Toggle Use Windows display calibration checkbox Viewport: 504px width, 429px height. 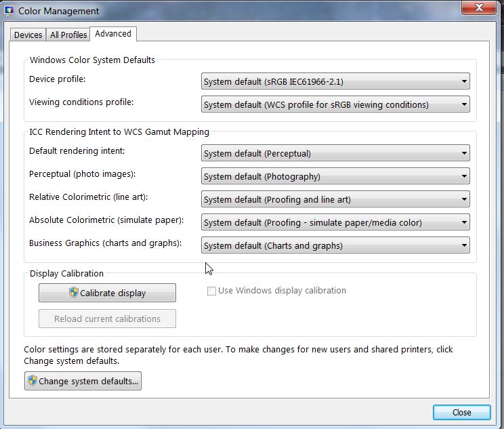[x=211, y=291]
